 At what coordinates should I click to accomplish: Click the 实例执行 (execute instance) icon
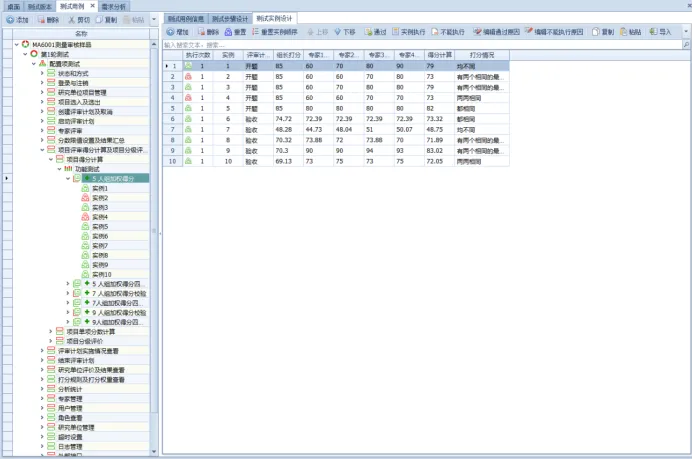click(396, 32)
